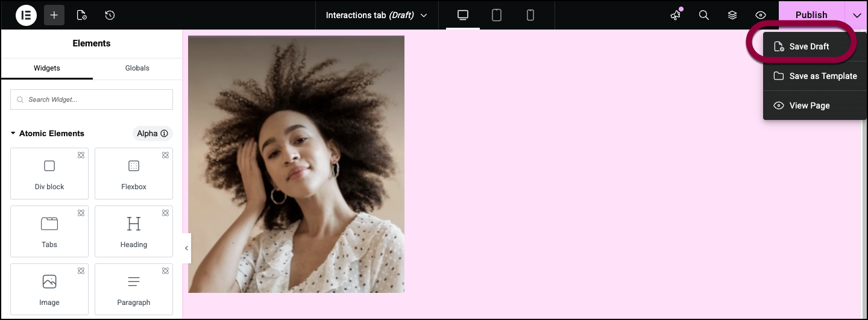Open the Interactions tab document dropdown
The image size is (868, 320).
(x=376, y=15)
